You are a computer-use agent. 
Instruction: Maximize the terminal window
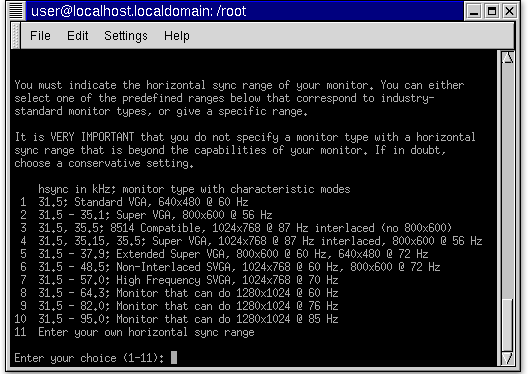[x=491, y=11]
